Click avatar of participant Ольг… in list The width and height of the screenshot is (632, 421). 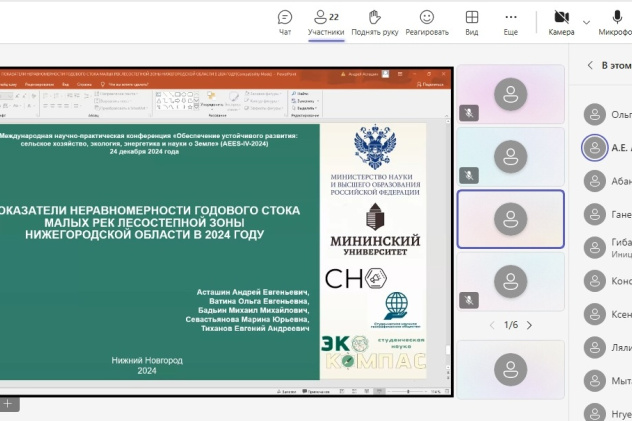pos(595,115)
